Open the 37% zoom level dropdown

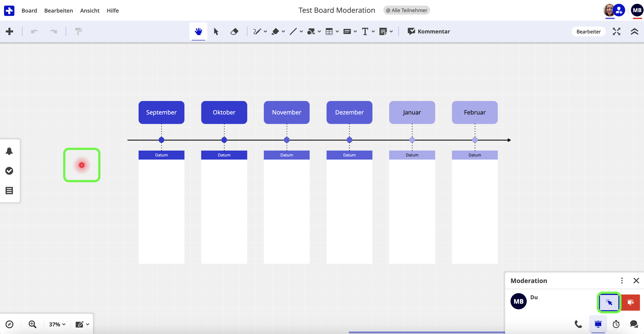[x=57, y=324]
